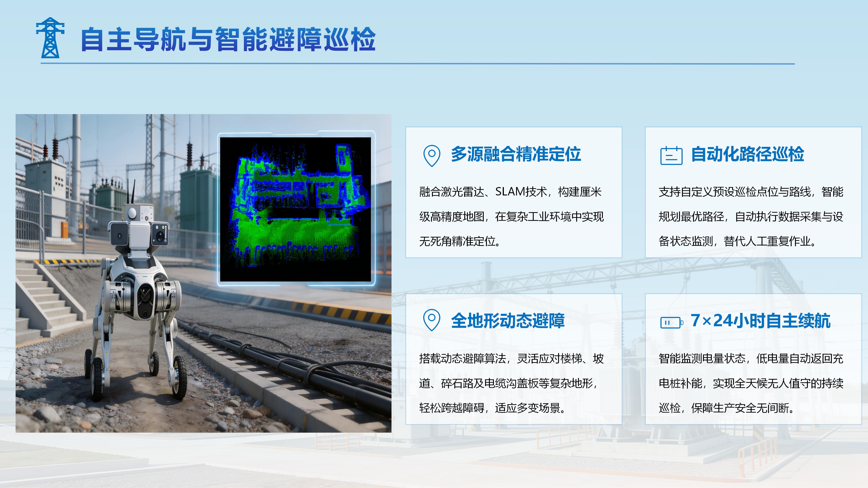Click the paragraph starting with 融合激光雷达
This screenshot has height=488, width=868.
click(512, 216)
